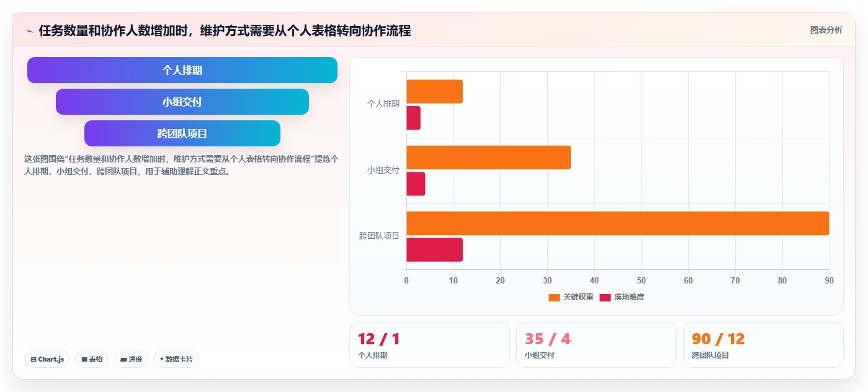Click the red bar for 个人排期
Image resolution: width=868 pixels, height=392 pixels.
[x=413, y=118]
